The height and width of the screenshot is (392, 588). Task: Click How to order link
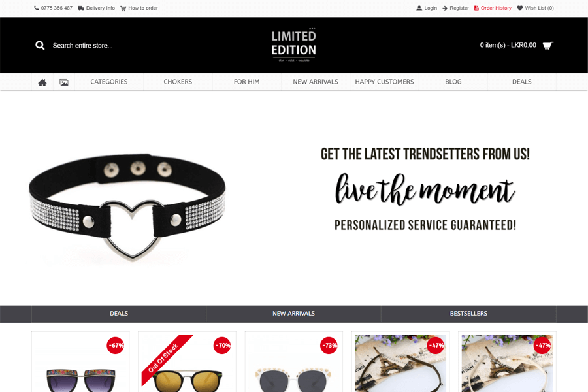139,8
